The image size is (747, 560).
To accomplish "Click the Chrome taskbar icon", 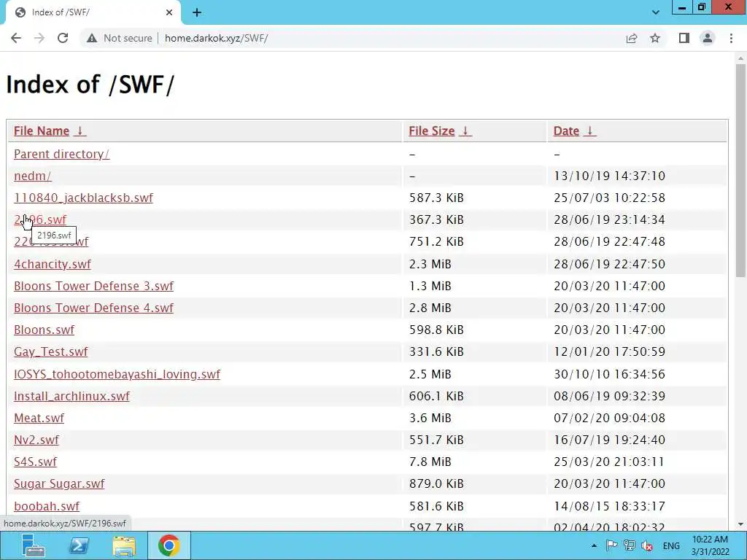I will coord(169,545).
